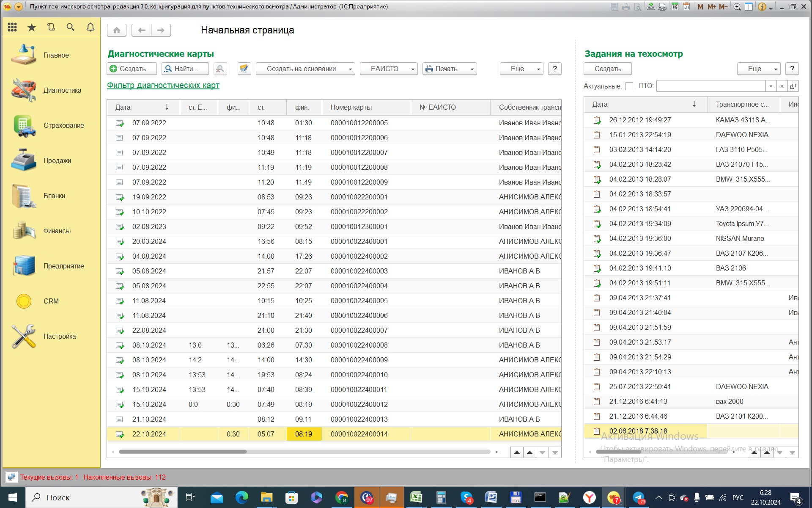Toggle the Актуальные checkbox

click(x=629, y=86)
